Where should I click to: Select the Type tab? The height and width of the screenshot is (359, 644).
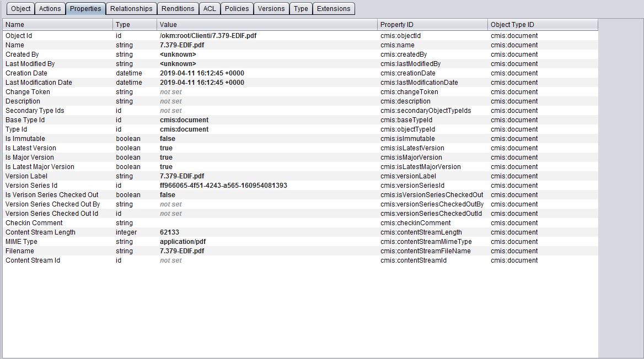coord(300,9)
